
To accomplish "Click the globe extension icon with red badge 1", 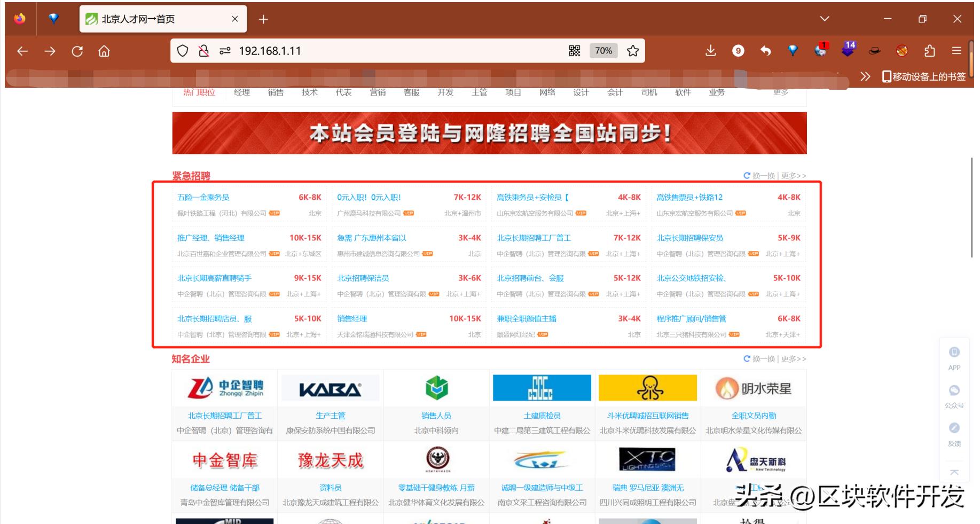I will point(819,51).
